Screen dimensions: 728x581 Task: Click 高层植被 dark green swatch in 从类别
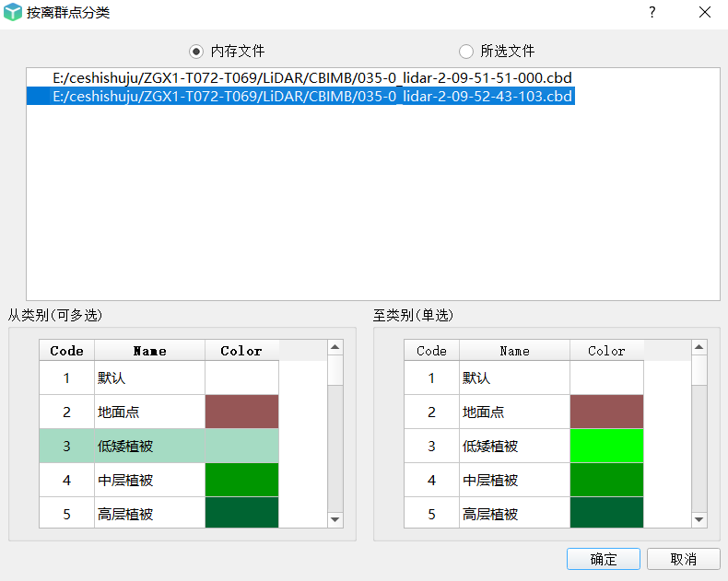click(x=241, y=513)
